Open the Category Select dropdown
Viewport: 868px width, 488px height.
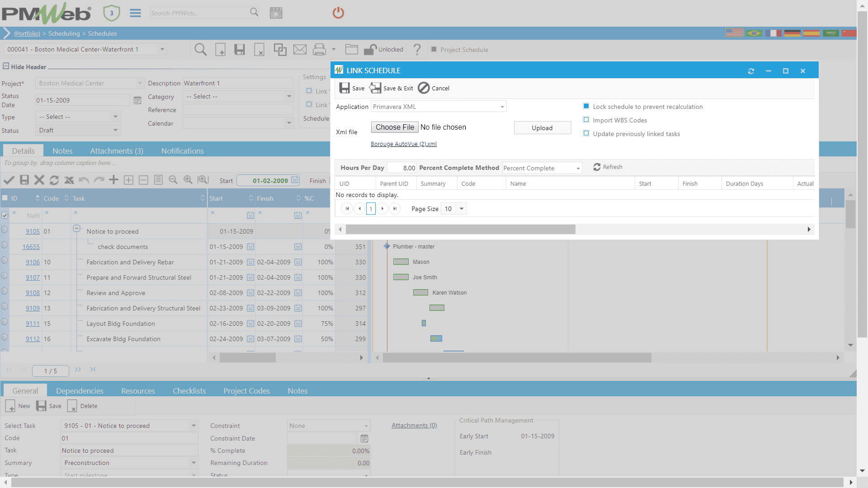289,96
